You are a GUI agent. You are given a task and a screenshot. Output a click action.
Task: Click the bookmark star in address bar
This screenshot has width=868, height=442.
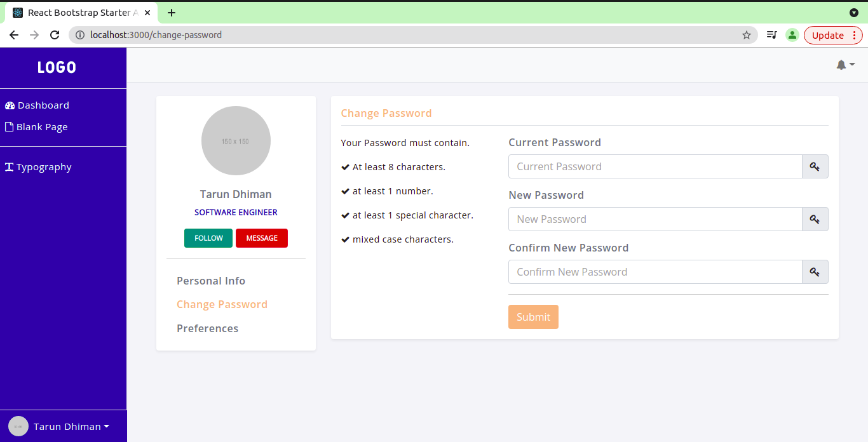pyautogui.click(x=747, y=35)
